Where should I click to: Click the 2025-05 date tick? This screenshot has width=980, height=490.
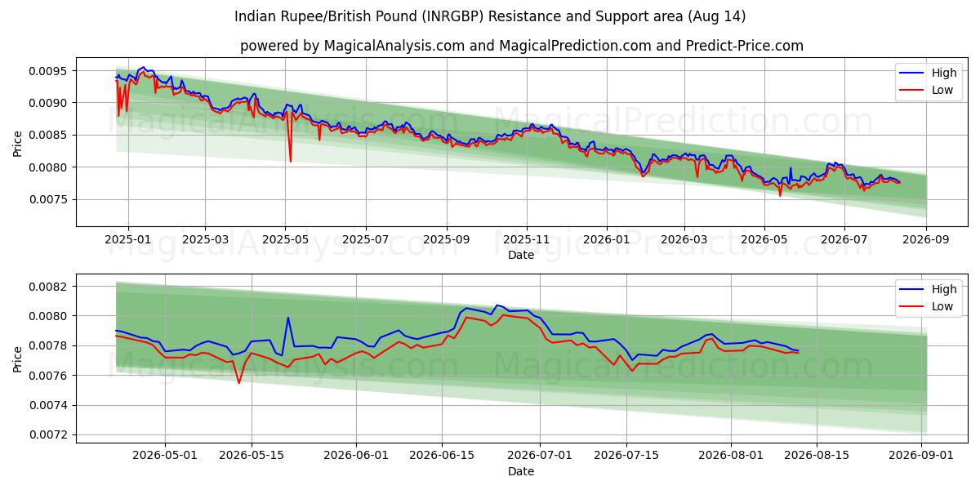click(x=285, y=239)
